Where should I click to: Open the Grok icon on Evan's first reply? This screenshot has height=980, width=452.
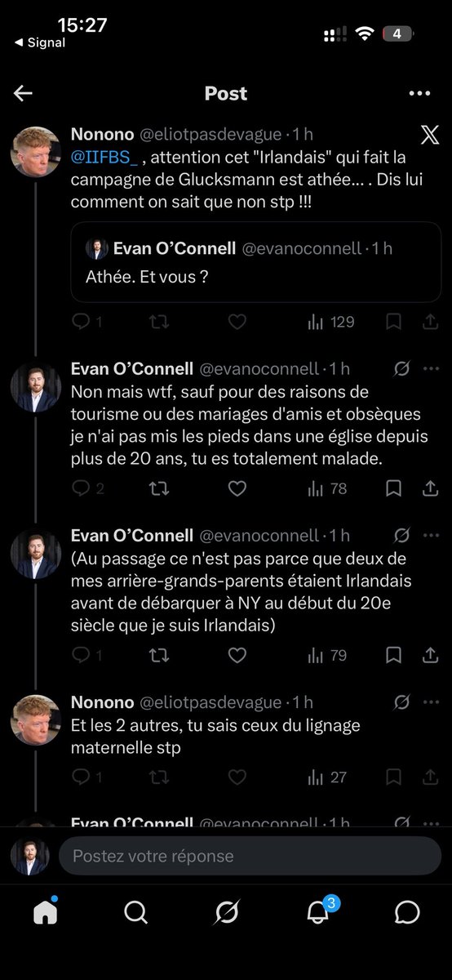pyautogui.click(x=401, y=368)
